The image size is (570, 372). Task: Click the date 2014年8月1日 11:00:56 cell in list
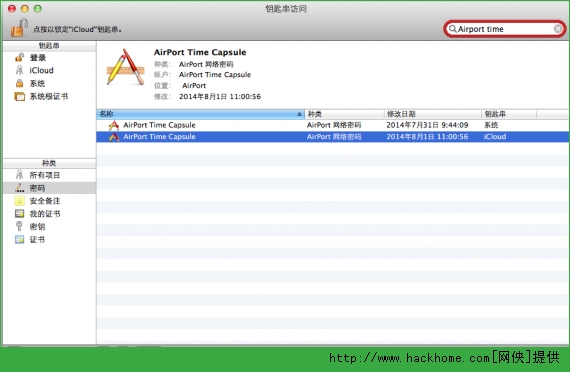click(427, 137)
